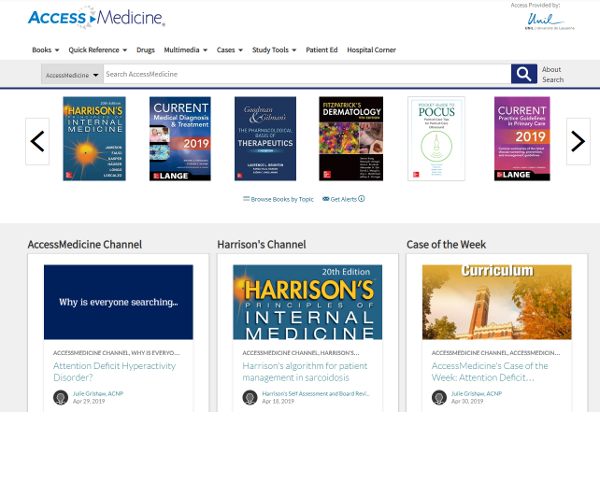Expand the Books menu dropdown

pos(46,50)
